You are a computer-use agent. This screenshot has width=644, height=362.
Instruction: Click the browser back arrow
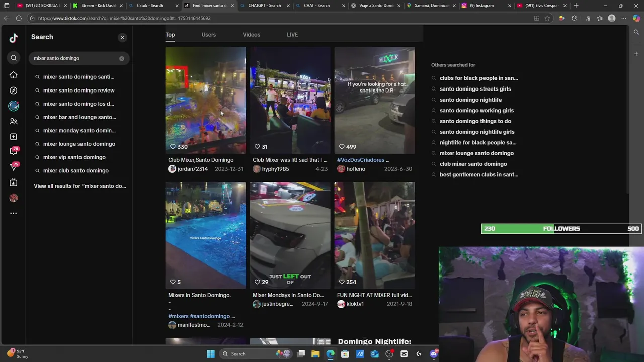click(6, 18)
